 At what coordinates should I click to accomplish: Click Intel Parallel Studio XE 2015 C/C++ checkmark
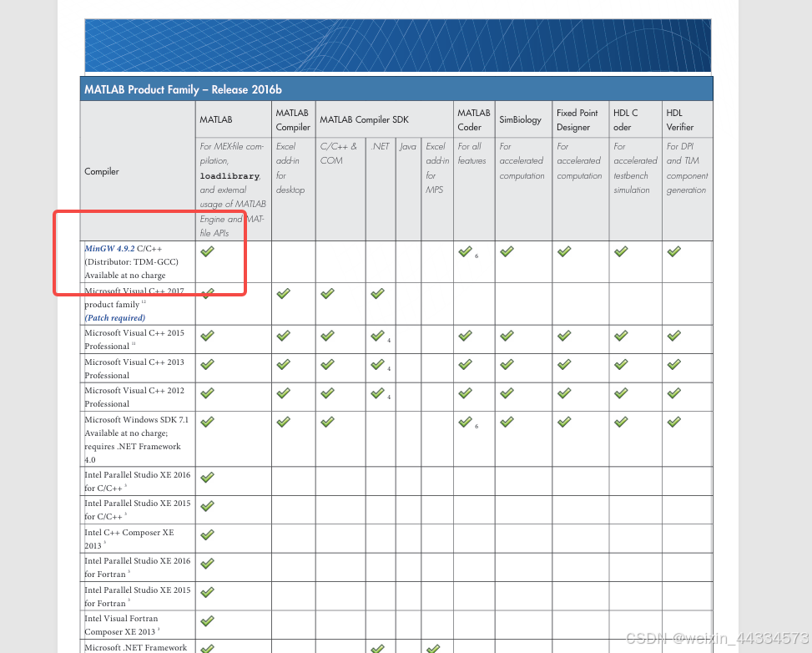point(207,506)
